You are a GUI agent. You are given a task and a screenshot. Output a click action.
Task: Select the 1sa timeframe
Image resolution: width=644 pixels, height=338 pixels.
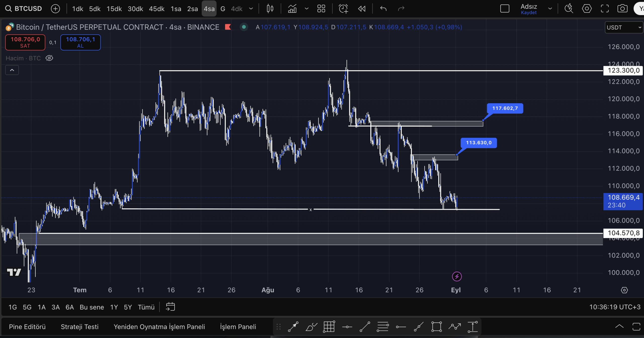pyautogui.click(x=176, y=9)
